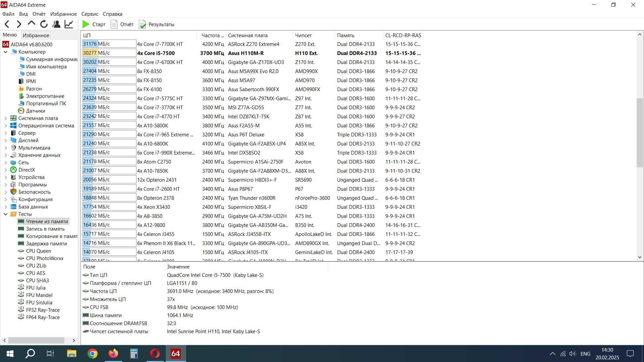Sort by the Память column header
The image size is (644, 362).
point(359,35)
